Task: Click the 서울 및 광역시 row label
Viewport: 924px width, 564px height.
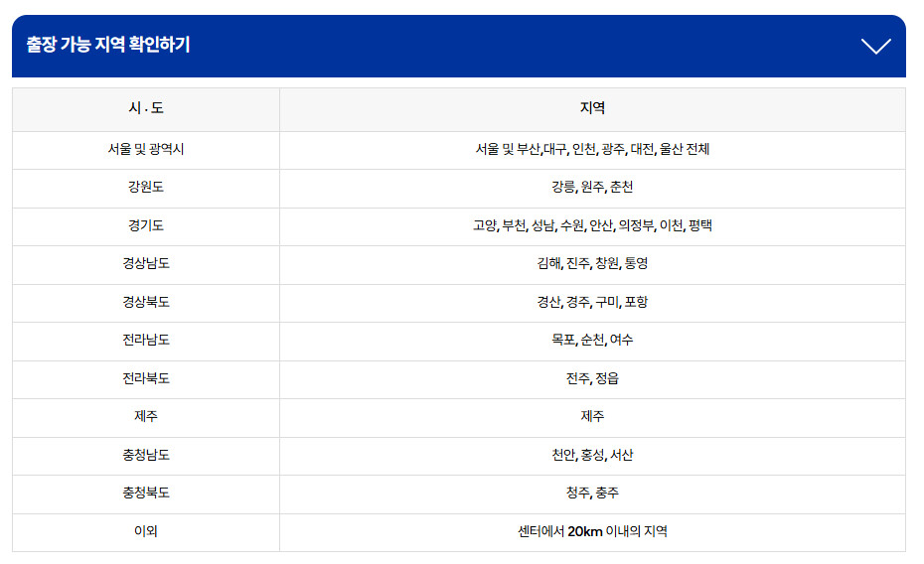Action: tap(146, 150)
